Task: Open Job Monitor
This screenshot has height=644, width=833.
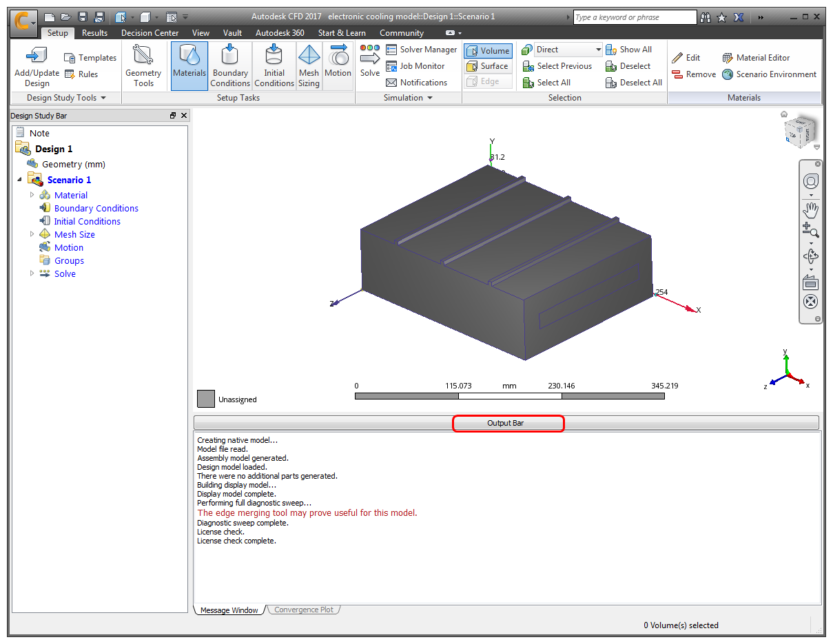Action: point(415,66)
